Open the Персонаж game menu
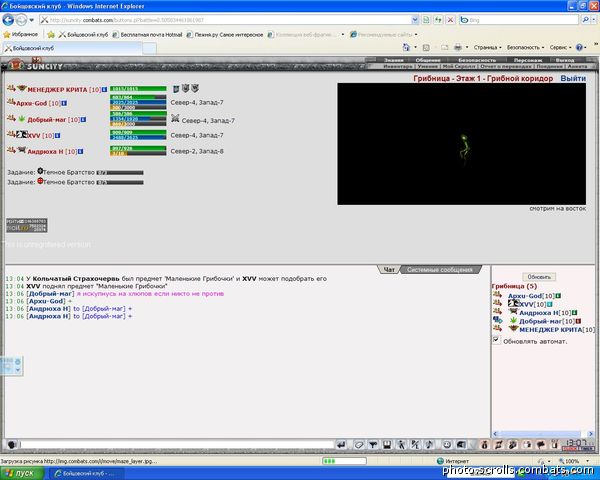The image size is (600, 480). (527, 60)
